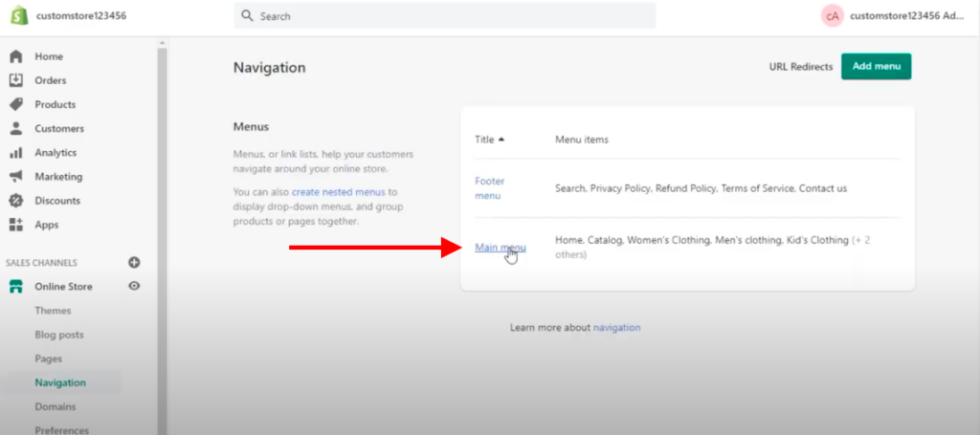Click the Add menu button
Screen dimensions: 980x435
(876, 66)
